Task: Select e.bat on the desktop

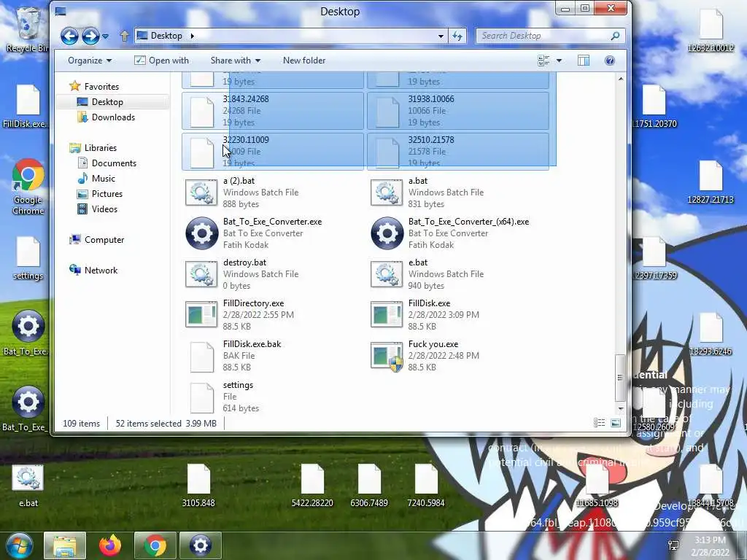Action: click(x=28, y=486)
